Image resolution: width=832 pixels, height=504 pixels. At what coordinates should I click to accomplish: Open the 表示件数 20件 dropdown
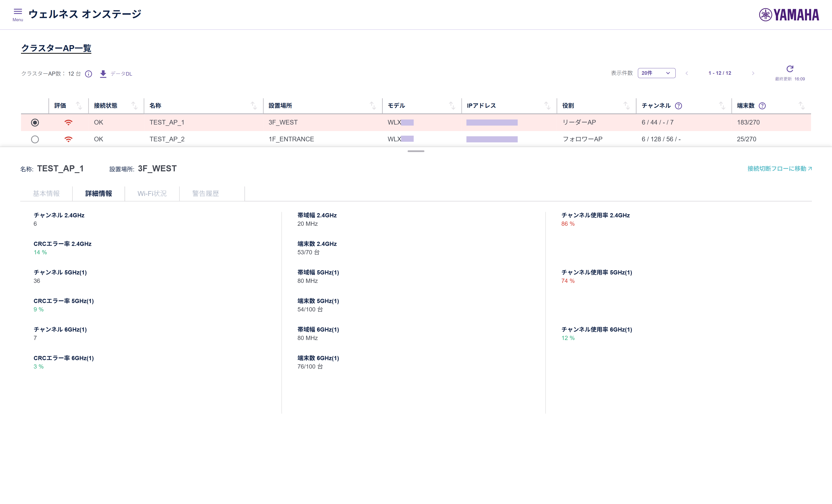[x=656, y=73]
